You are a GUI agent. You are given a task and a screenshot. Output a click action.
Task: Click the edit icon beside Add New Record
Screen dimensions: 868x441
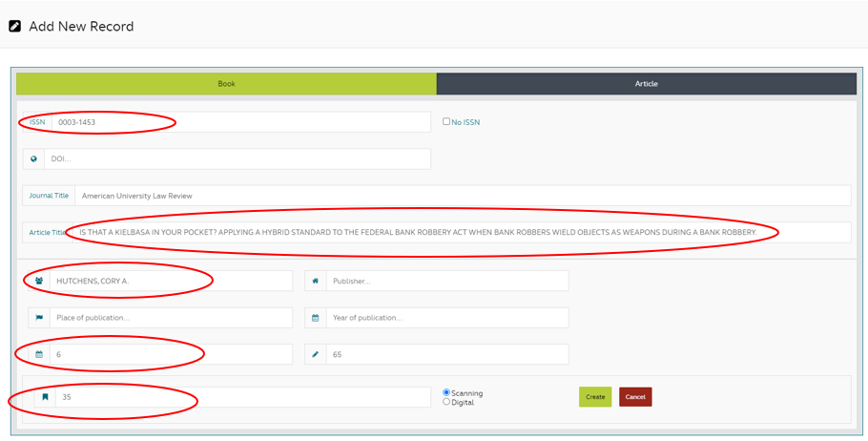(x=15, y=27)
